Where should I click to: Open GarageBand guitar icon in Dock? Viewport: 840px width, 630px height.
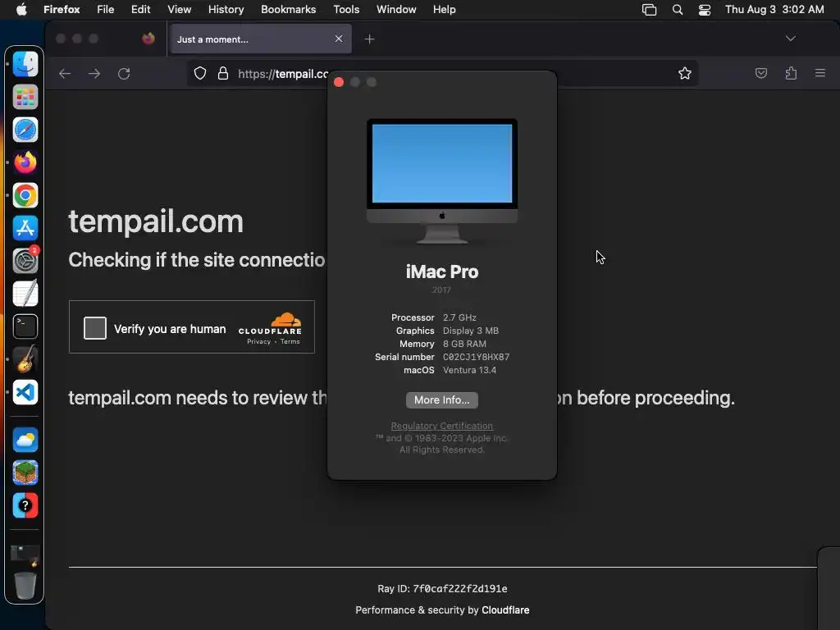pos(25,359)
